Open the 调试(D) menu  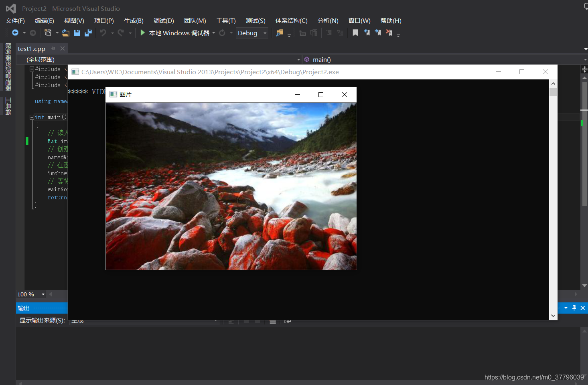[x=164, y=20]
